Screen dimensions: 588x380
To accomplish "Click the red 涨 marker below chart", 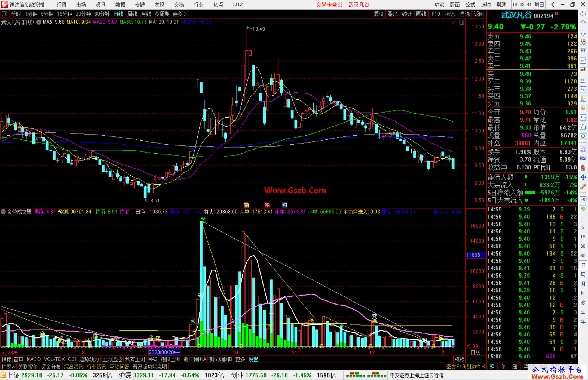I will (x=267, y=205).
